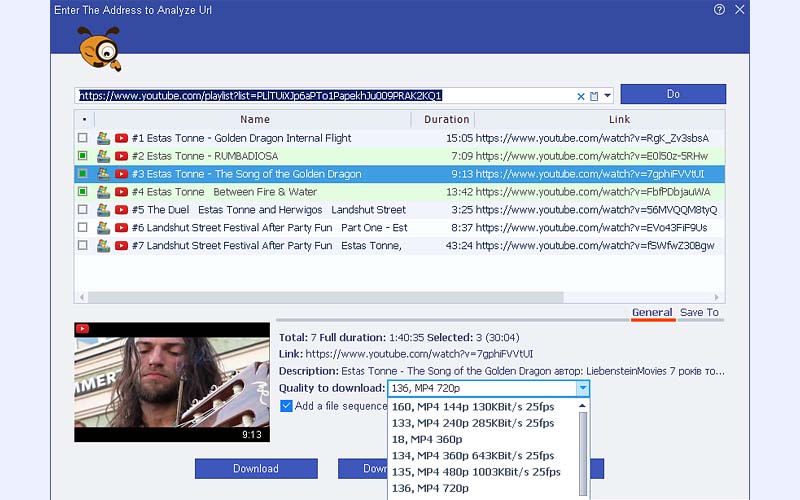Expand the URL history dropdown arrow
This screenshot has height=500, width=800.
(607, 95)
